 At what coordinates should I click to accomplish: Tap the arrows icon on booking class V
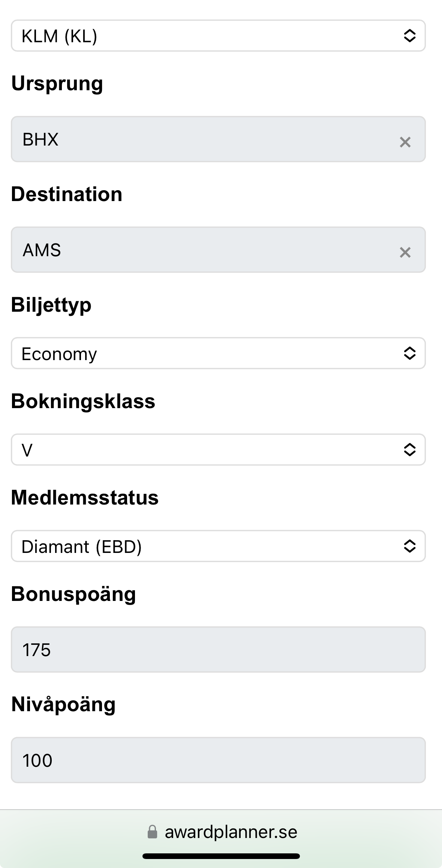[409, 449]
